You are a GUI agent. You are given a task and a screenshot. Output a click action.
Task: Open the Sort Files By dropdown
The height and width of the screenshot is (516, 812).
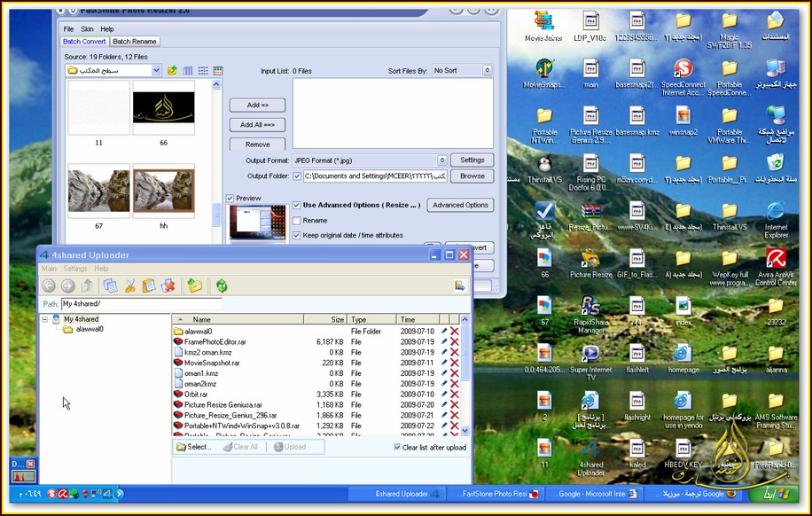pyautogui.click(x=487, y=70)
